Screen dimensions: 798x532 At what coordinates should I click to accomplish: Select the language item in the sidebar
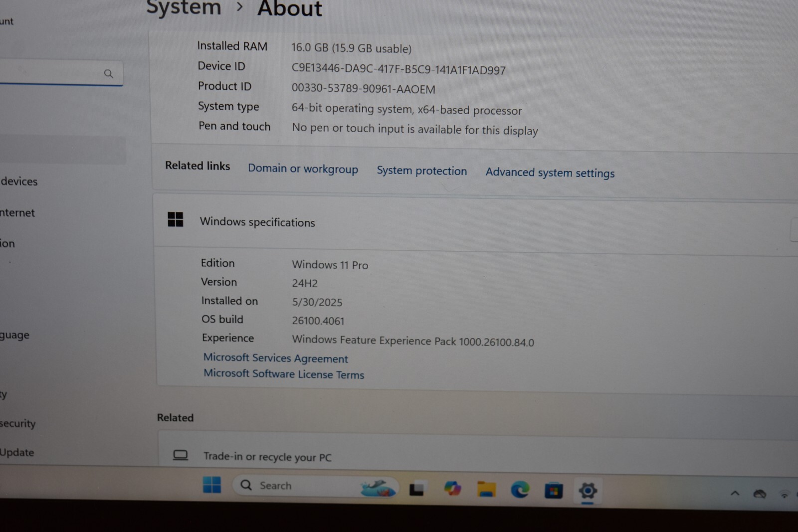[14, 335]
